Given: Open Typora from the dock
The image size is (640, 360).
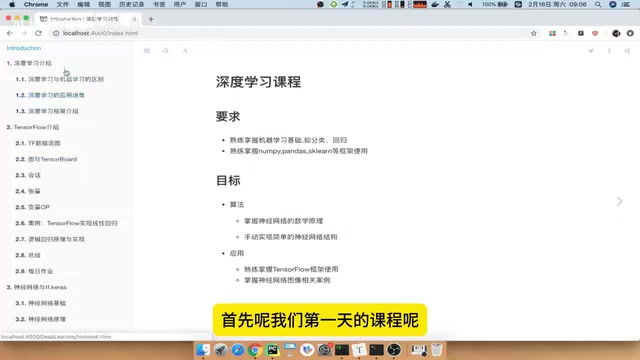Looking at the screenshot, I should coord(359,350).
